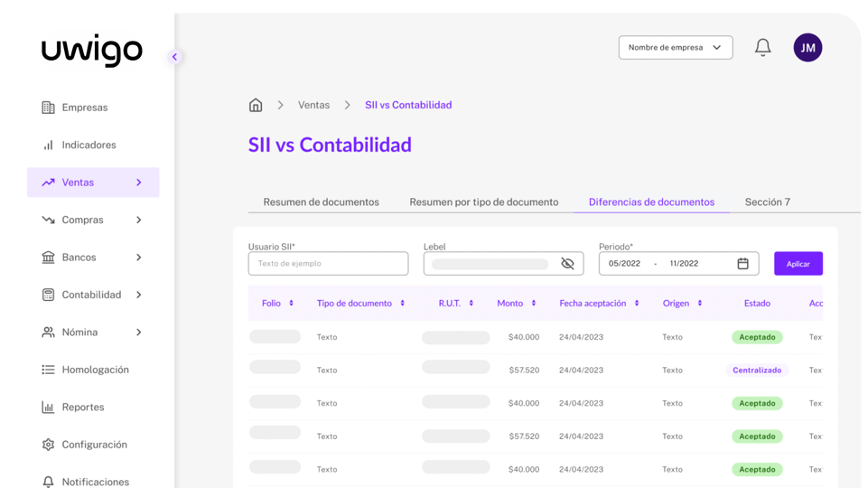The image size is (868, 488).
Task: Switch to Resumen por tipo de documento tab
Action: click(x=483, y=202)
